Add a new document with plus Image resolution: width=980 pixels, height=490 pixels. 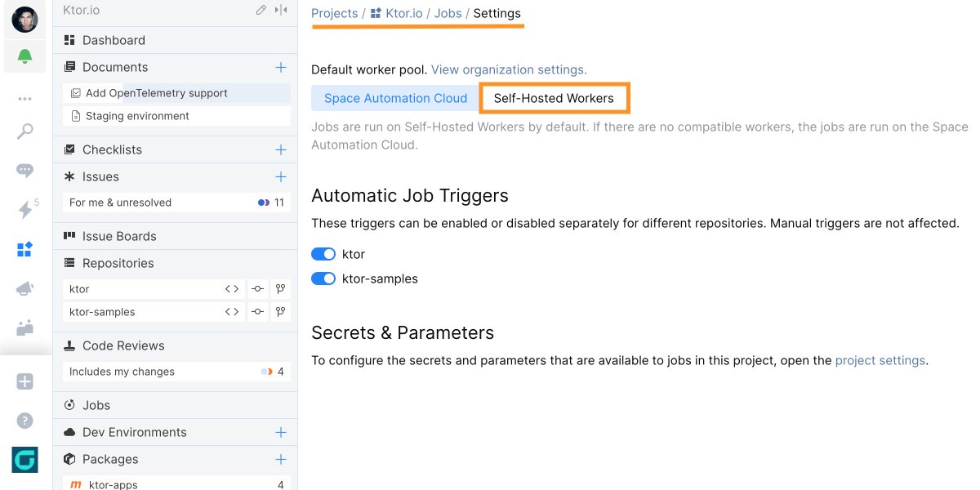tap(281, 67)
